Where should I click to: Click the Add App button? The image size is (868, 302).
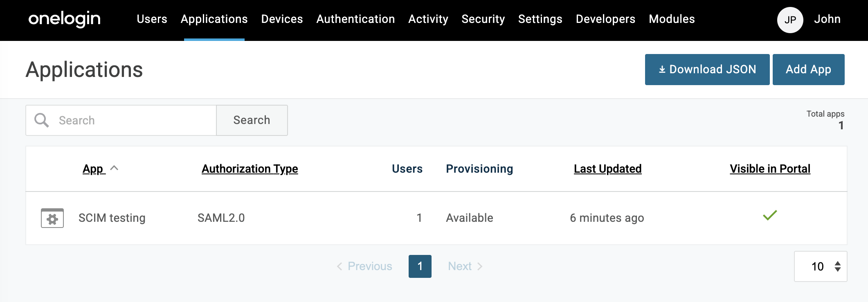tap(808, 70)
